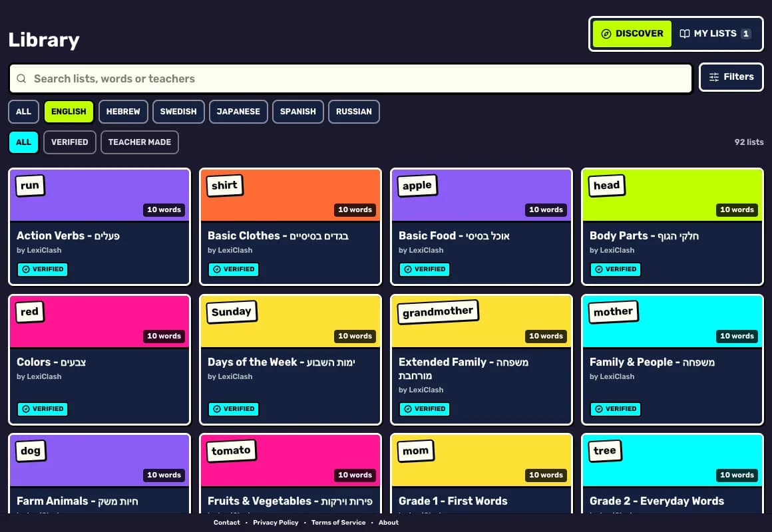
Task: Click '10 words' badge on Colors card
Action: pyautogui.click(x=164, y=336)
